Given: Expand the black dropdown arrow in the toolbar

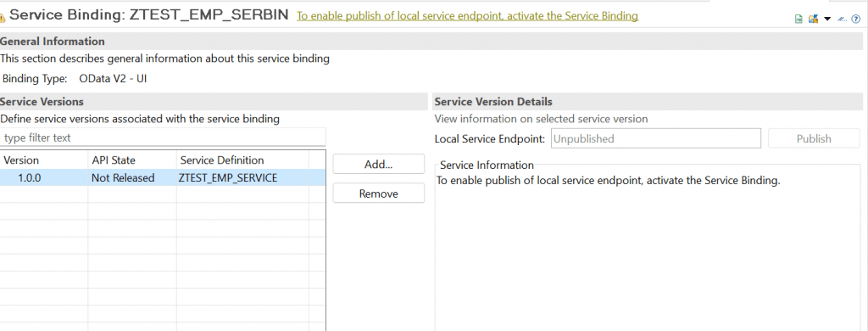Looking at the screenshot, I should point(827,19).
